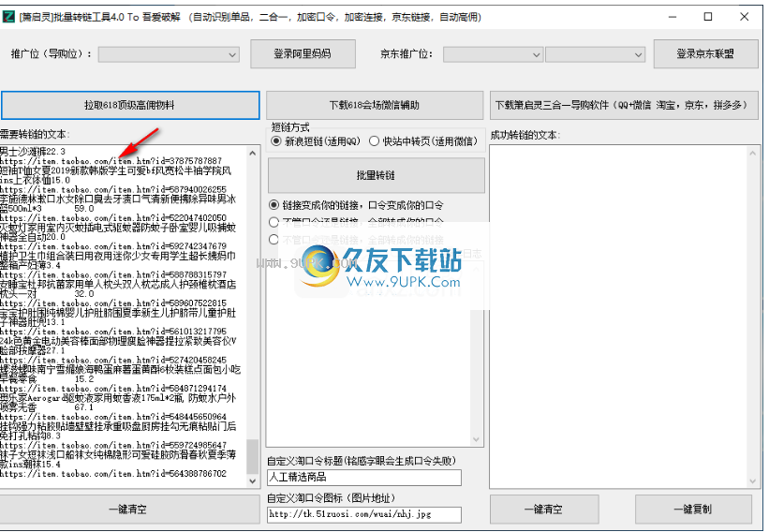
Task: Click up arrow of converted text scrollbar
Action: [x=752, y=153]
